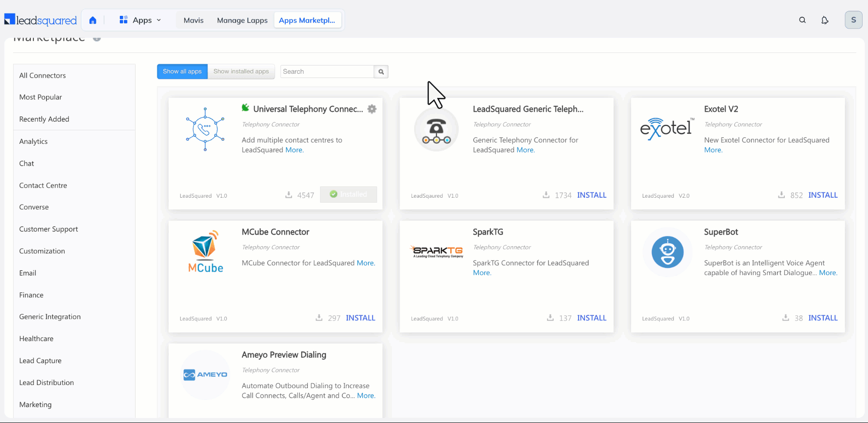Open Universal Telephony Connector settings gear
Image resolution: width=868 pixels, height=423 pixels.
tap(372, 109)
